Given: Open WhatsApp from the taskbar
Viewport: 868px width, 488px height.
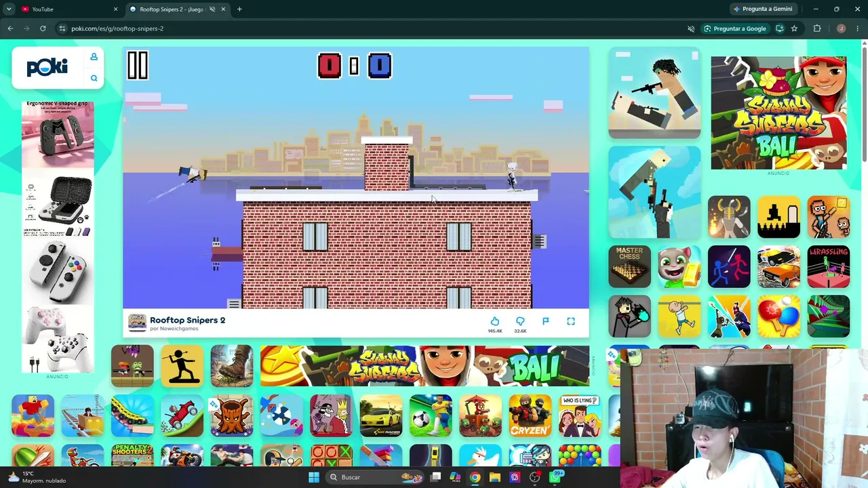Looking at the screenshot, I should tap(555, 477).
